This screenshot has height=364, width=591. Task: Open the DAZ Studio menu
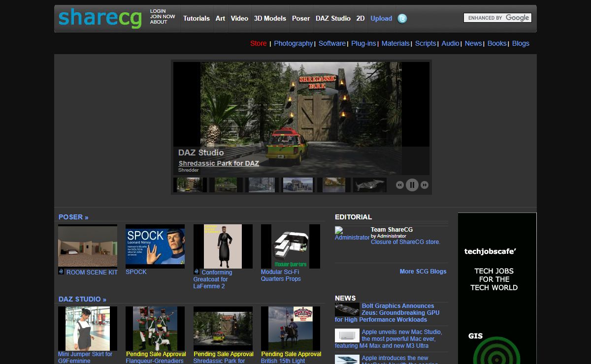333,19
